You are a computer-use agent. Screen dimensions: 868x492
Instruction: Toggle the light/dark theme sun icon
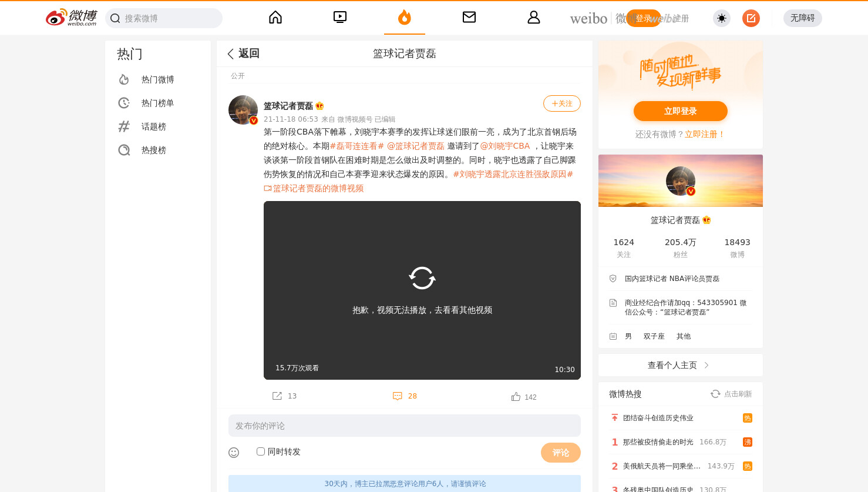(722, 18)
